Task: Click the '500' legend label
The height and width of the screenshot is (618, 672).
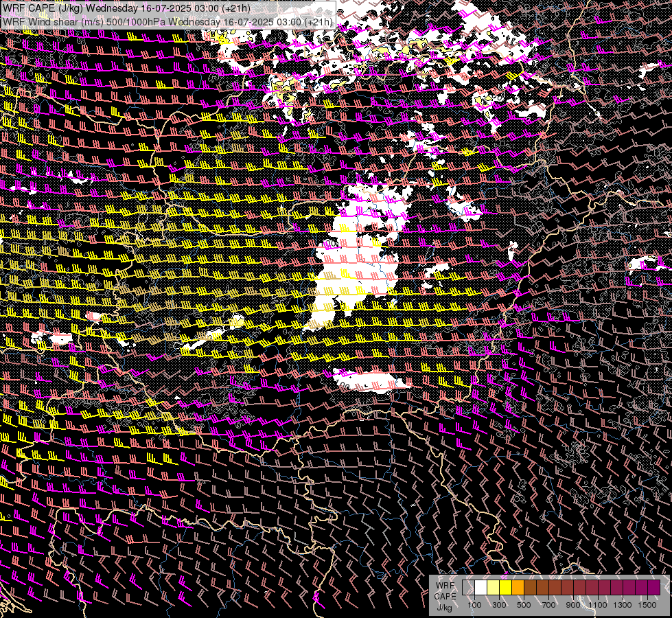Action: pyautogui.click(x=524, y=605)
